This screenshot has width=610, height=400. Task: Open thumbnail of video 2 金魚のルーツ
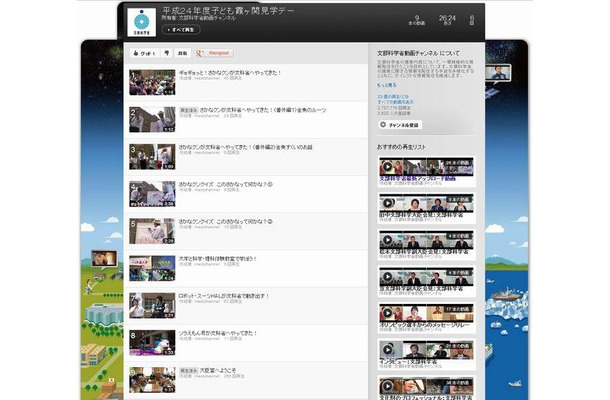[x=152, y=119]
